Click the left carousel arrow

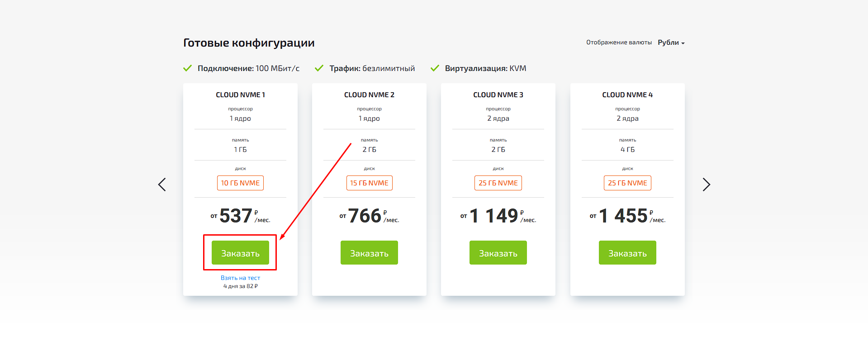coord(162,185)
